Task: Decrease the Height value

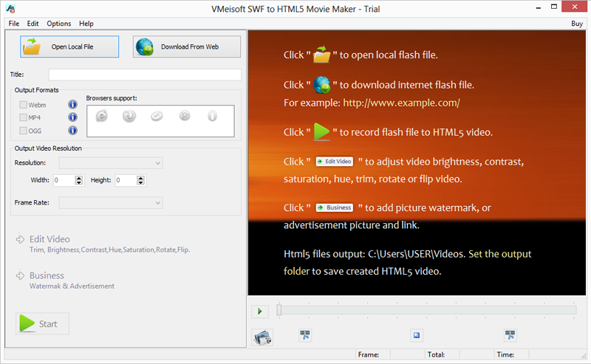Action: tap(140, 183)
